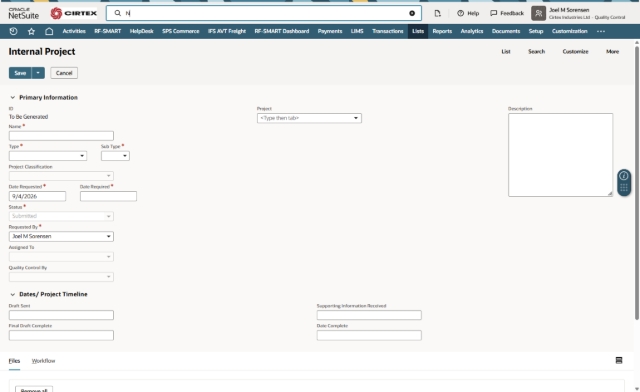
Task: Open the IFS AVT Freight menu
Action: pos(227,31)
